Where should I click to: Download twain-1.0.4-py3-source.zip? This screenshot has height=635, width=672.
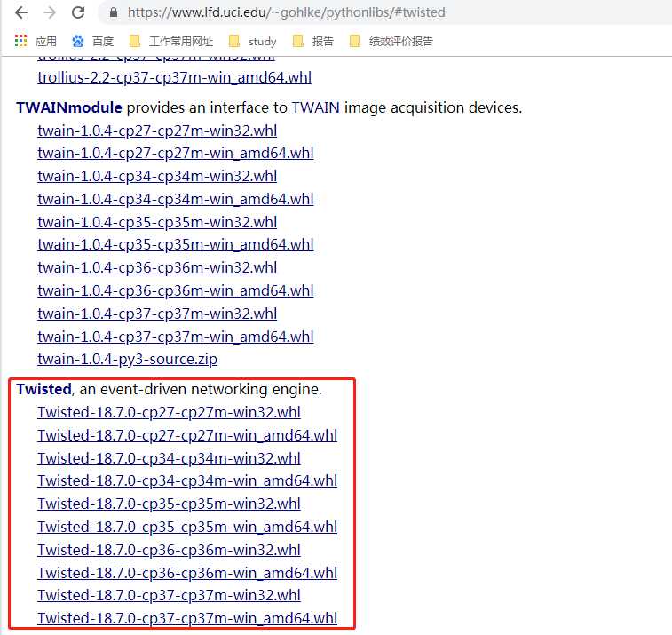(127, 360)
